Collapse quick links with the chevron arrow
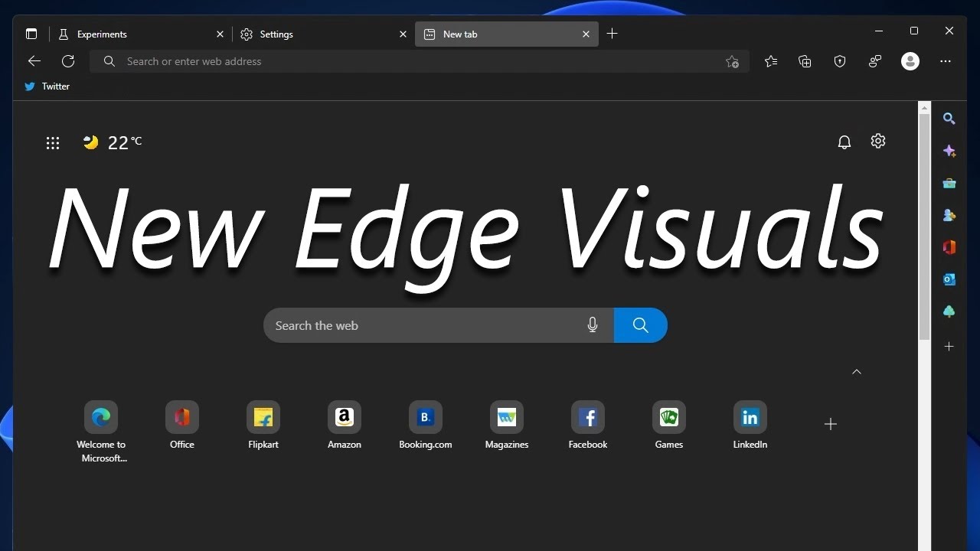Viewport: 980px width, 551px height. [857, 372]
